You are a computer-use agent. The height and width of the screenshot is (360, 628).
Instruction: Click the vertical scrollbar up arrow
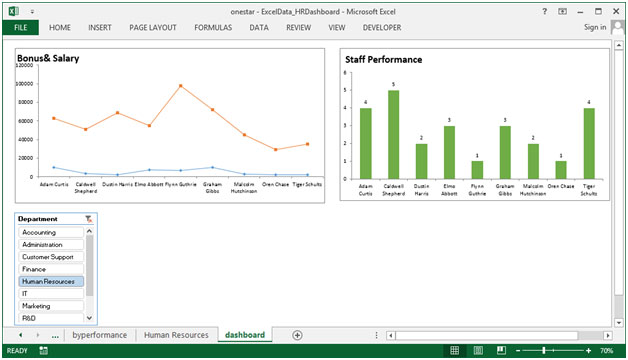tap(619, 44)
